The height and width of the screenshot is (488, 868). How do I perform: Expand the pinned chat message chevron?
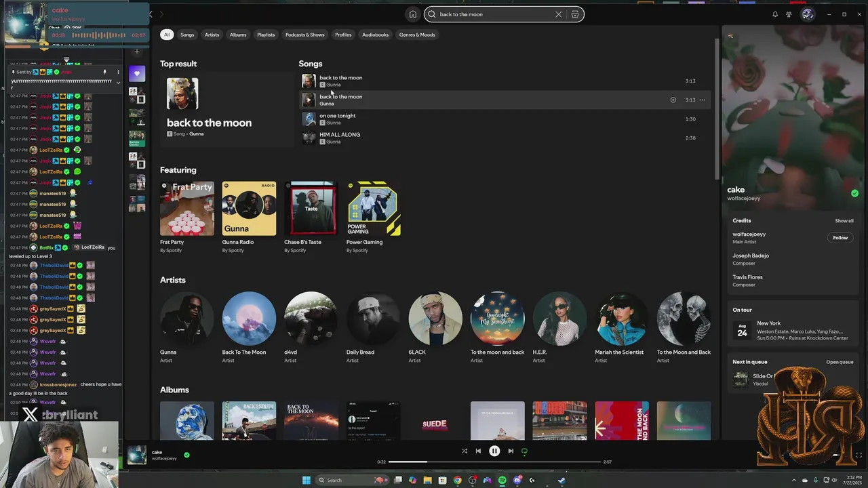118,83
